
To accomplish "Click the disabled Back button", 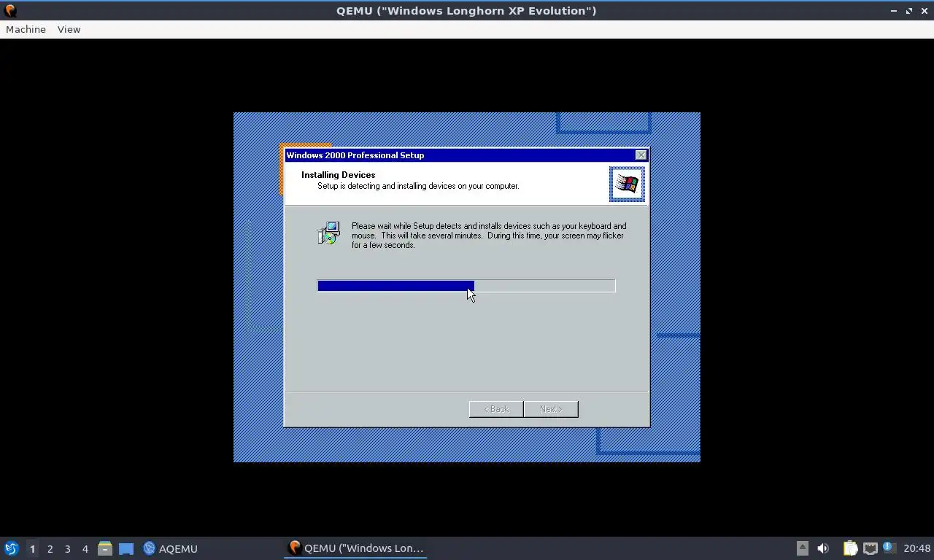I will coord(496,409).
